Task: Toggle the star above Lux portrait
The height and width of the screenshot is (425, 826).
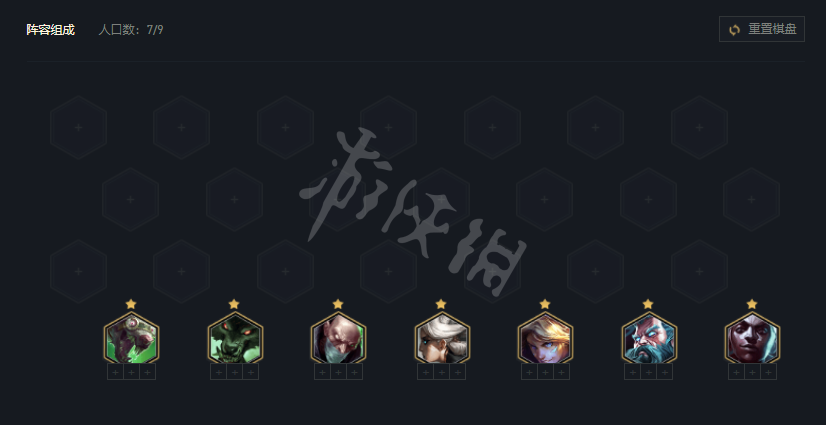Action: point(545,304)
